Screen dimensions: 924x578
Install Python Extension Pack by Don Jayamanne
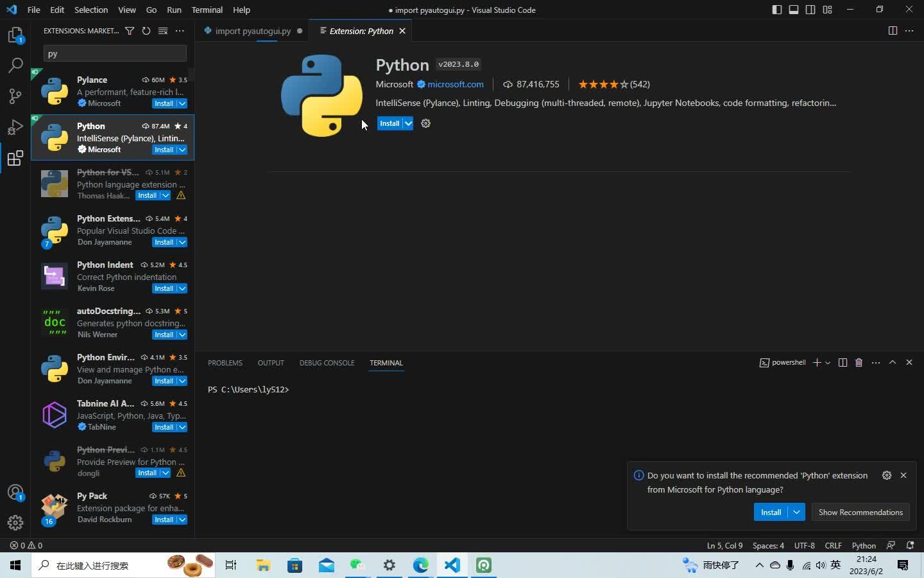(164, 242)
